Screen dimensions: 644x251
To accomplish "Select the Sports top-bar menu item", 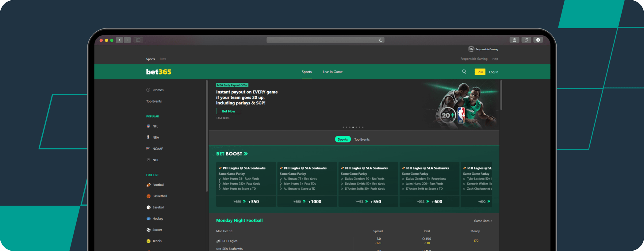I will pos(150,59).
